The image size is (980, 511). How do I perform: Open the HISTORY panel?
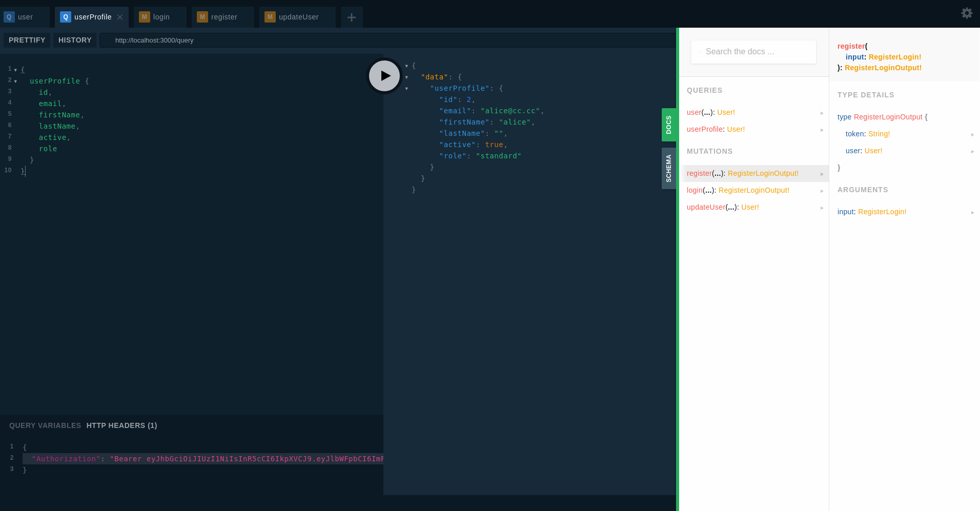[75, 40]
